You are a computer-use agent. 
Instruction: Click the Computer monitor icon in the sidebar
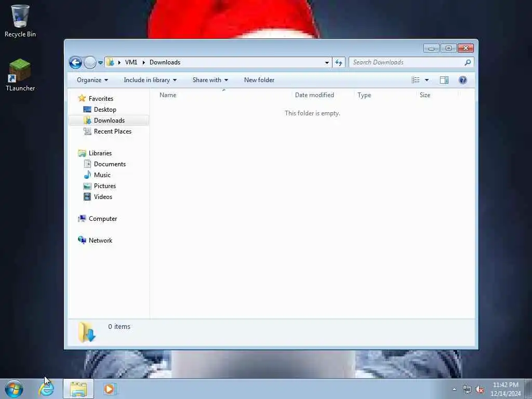pyautogui.click(x=82, y=219)
